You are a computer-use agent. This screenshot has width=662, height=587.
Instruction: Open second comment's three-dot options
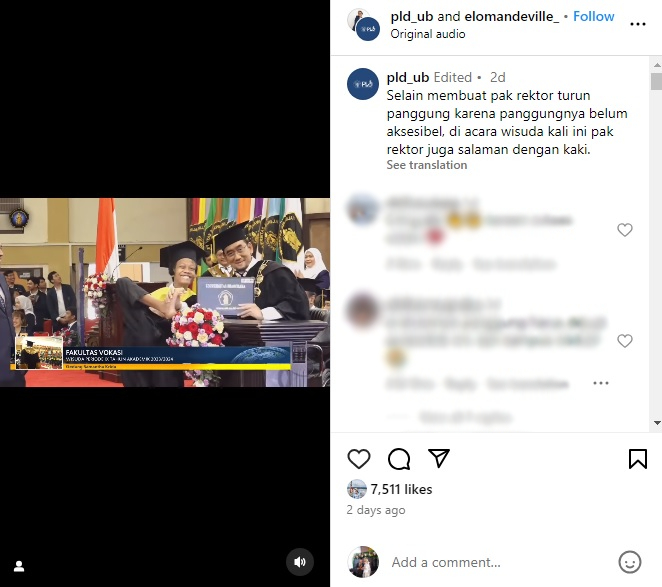tap(601, 383)
